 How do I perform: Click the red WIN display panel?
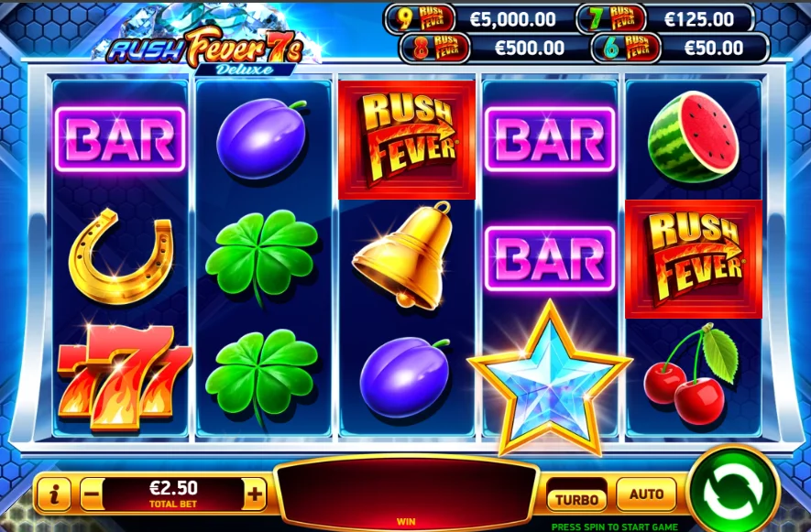pos(406,491)
